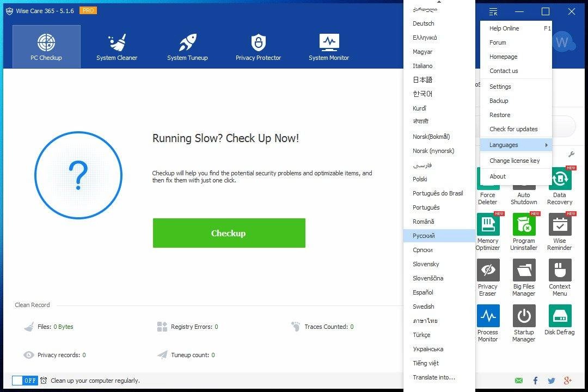588x392 pixels.
Task: Choose Backup in the menu
Action: pyautogui.click(x=516, y=101)
